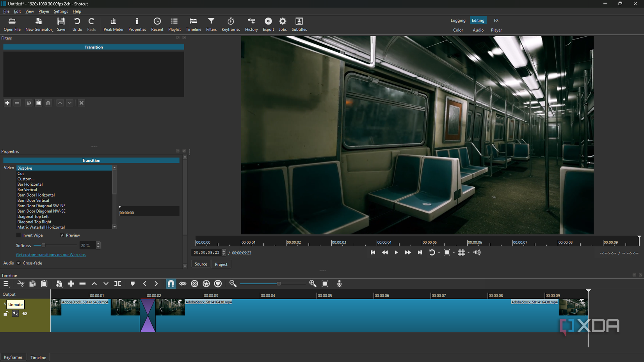Record a voiceover with the microphone icon
The image size is (644, 362).
[x=339, y=284]
